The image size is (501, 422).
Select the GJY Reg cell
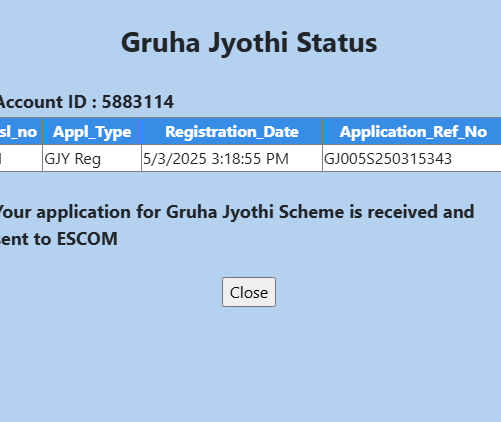[92, 158]
